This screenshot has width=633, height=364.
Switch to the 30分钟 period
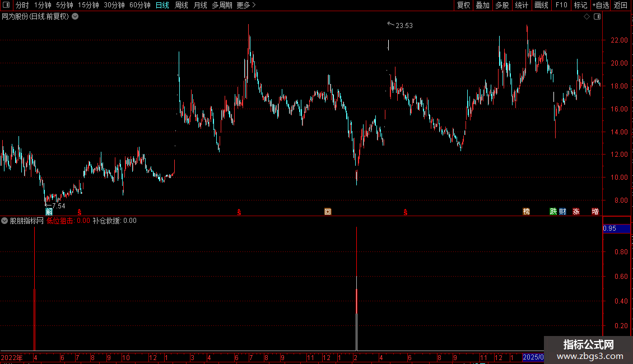[x=114, y=5]
